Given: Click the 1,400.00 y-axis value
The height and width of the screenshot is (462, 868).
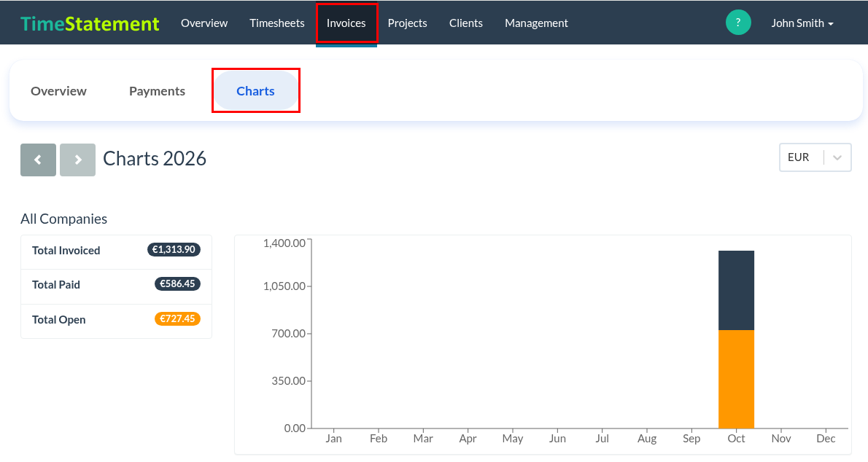Looking at the screenshot, I should [284, 243].
